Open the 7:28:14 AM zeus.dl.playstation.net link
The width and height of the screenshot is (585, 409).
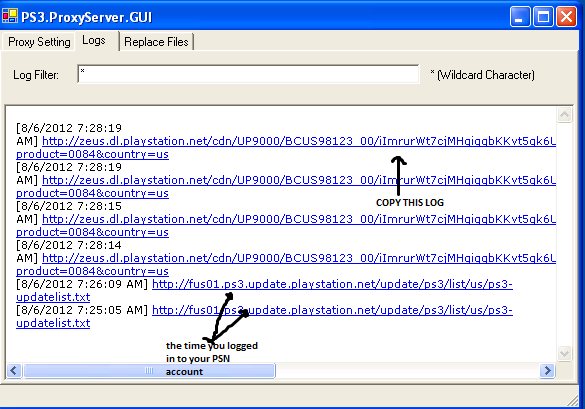click(x=299, y=258)
